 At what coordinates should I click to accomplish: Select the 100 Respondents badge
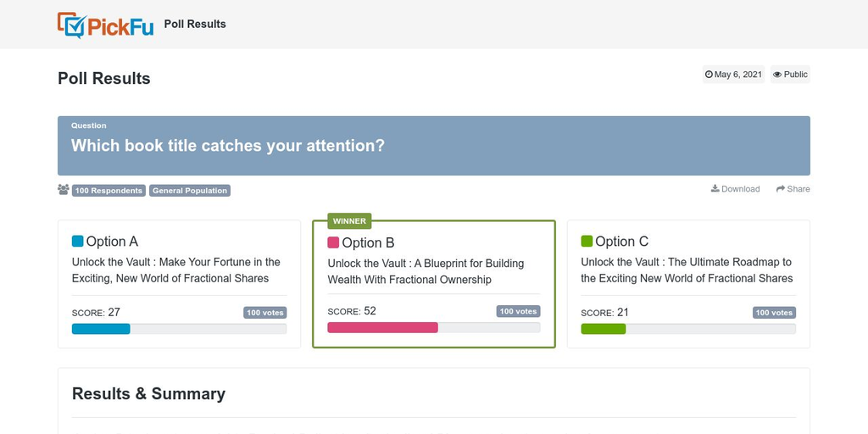109,191
